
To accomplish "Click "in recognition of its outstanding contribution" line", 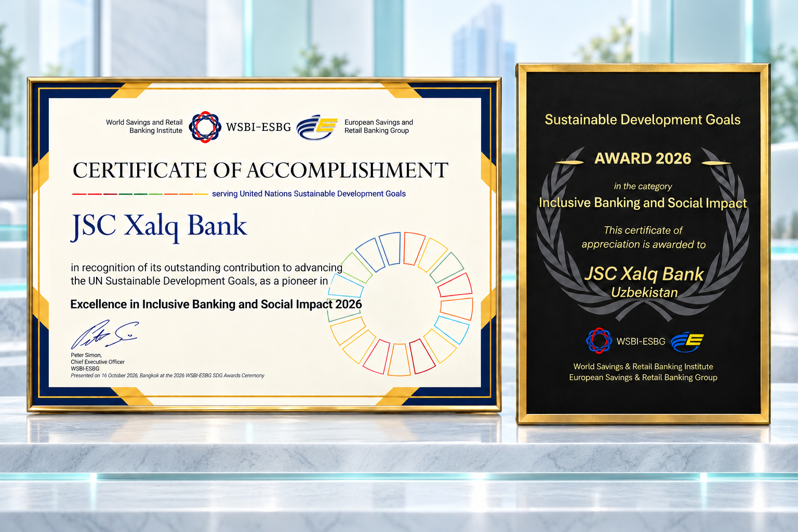I will click(207, 268).
